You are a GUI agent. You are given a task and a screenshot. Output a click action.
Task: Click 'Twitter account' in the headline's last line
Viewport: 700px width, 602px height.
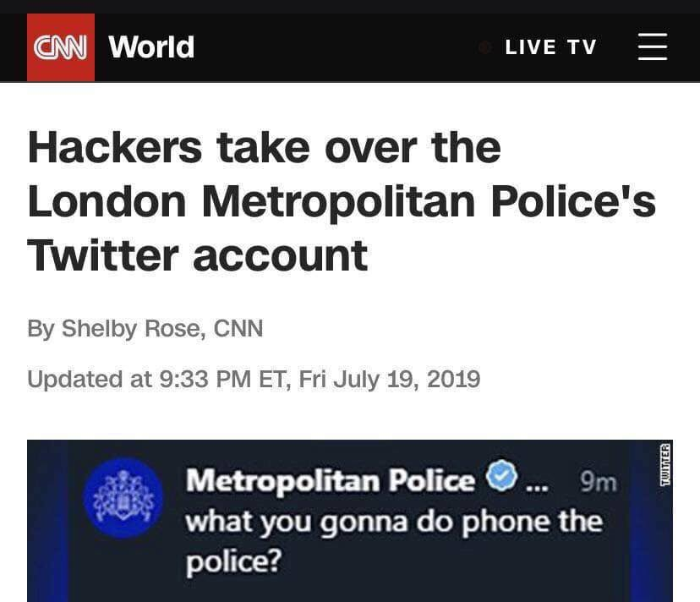coord(198,256)
